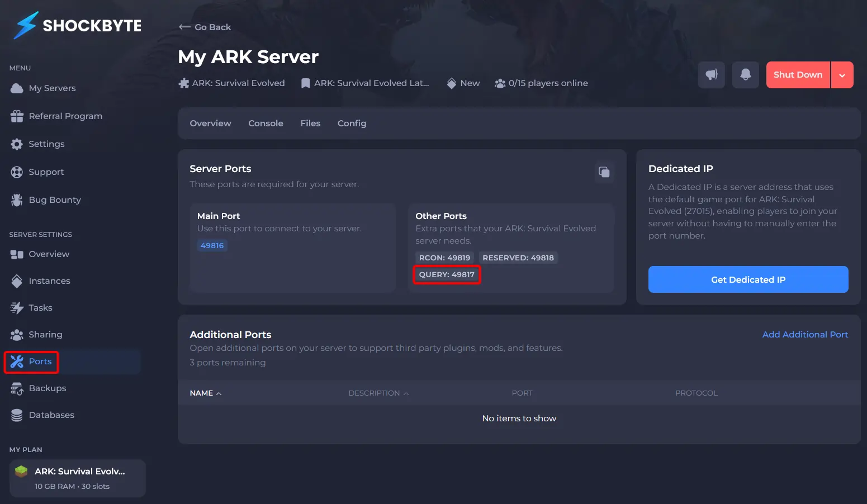Click the notifications bell icon
Screen dimensions: 867x504
[746, 75]
